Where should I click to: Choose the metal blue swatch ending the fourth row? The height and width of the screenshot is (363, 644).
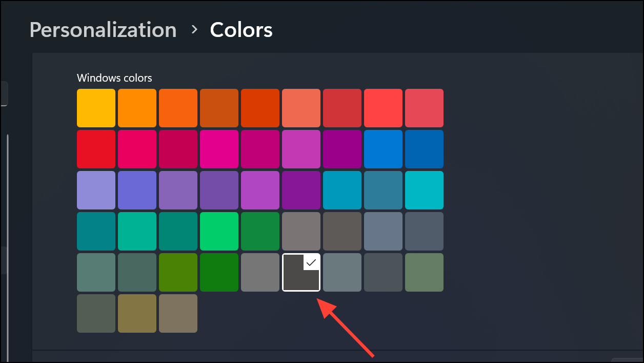pos(424,231)
